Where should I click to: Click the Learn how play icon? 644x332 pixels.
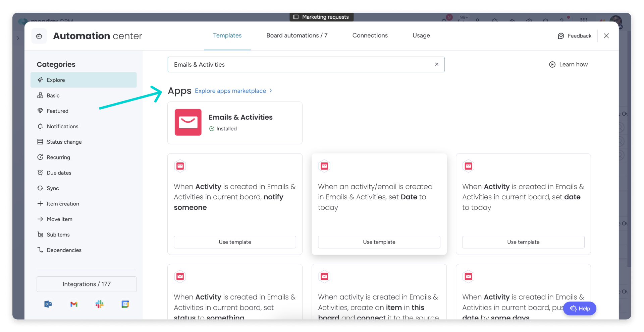[x=552, y=64]
